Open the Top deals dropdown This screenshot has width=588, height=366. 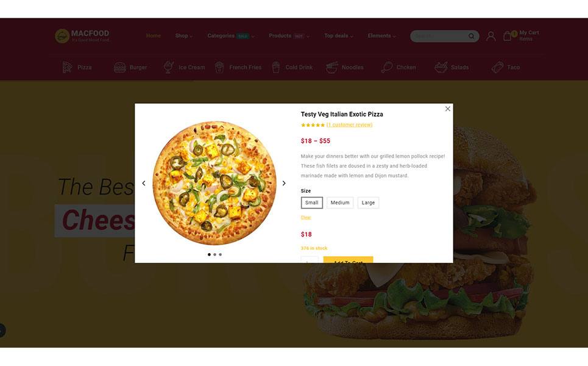338,35
